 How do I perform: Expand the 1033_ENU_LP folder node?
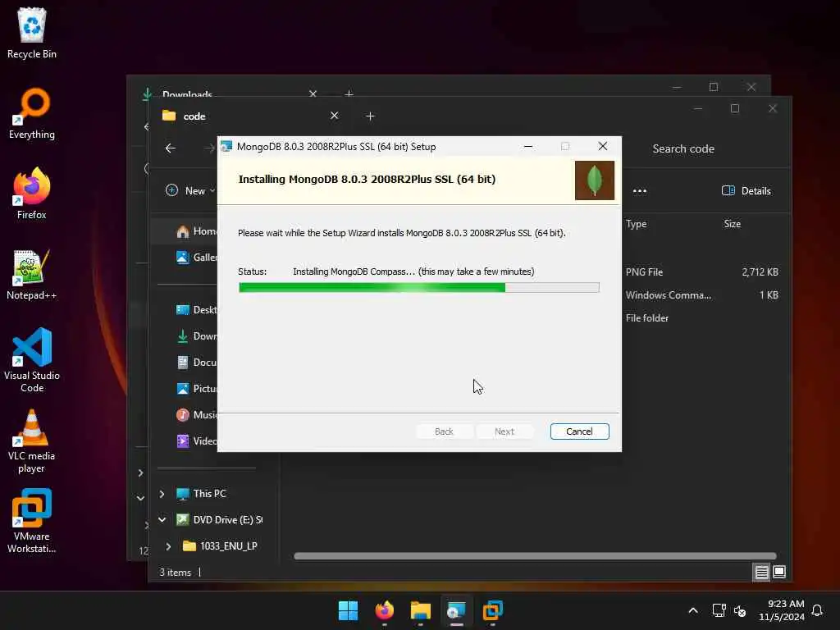(x=168, y=546)
